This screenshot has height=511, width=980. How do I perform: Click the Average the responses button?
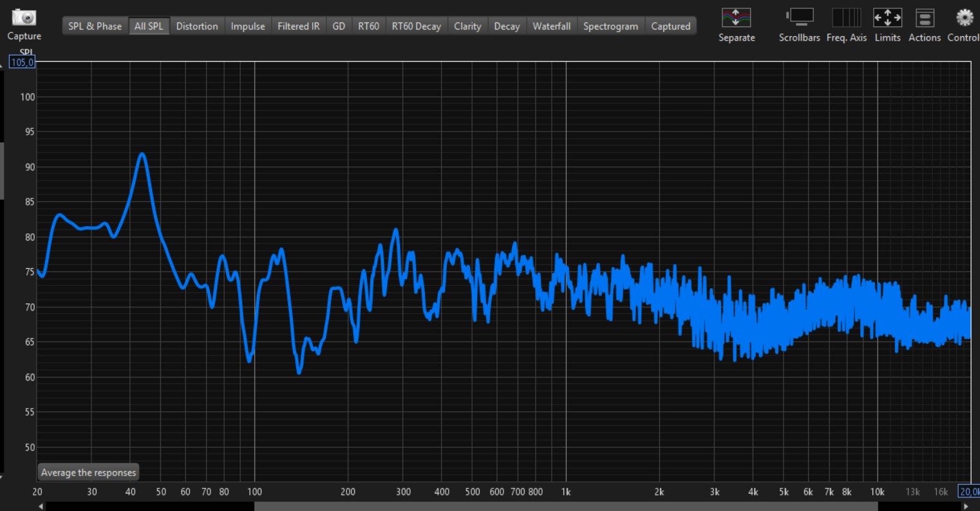(x=88, y=472)
